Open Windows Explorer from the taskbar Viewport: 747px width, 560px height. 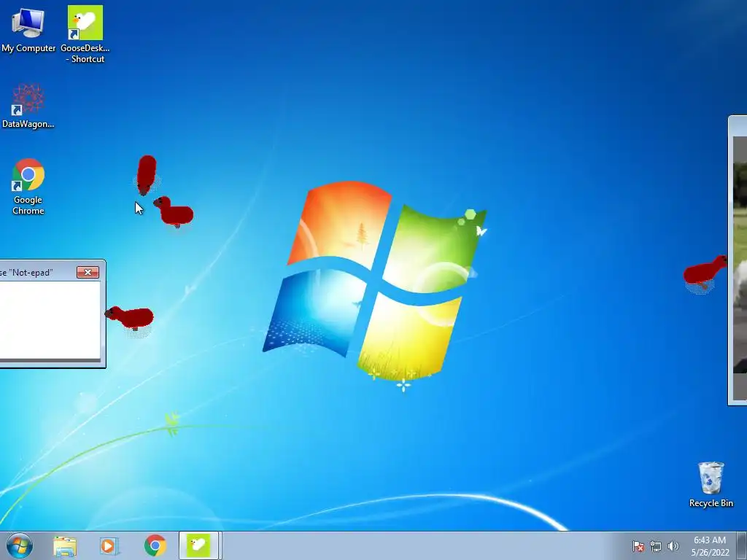[x=65, y=545]
